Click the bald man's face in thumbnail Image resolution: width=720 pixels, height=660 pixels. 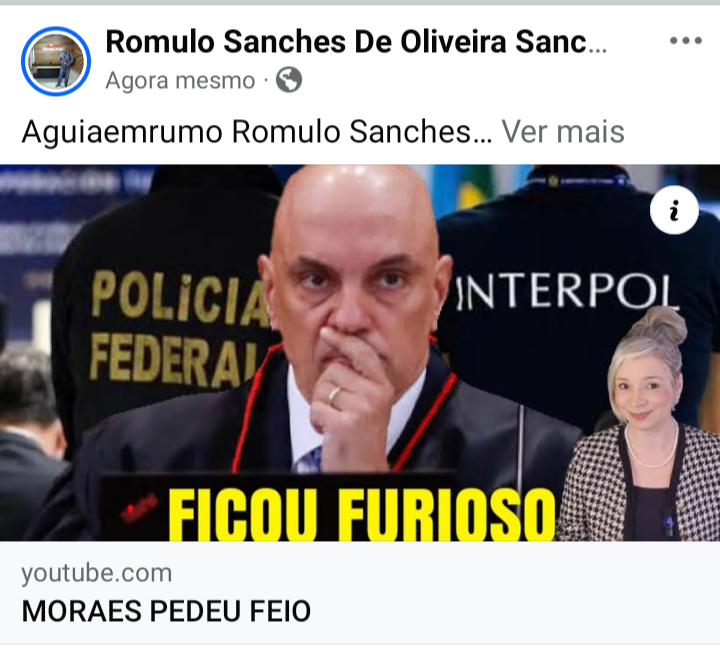356,276
